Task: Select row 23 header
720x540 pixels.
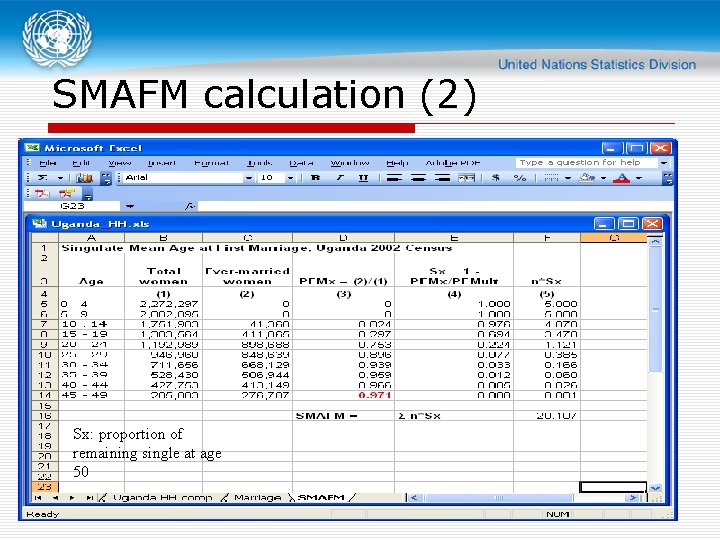Action: (45, 487)
